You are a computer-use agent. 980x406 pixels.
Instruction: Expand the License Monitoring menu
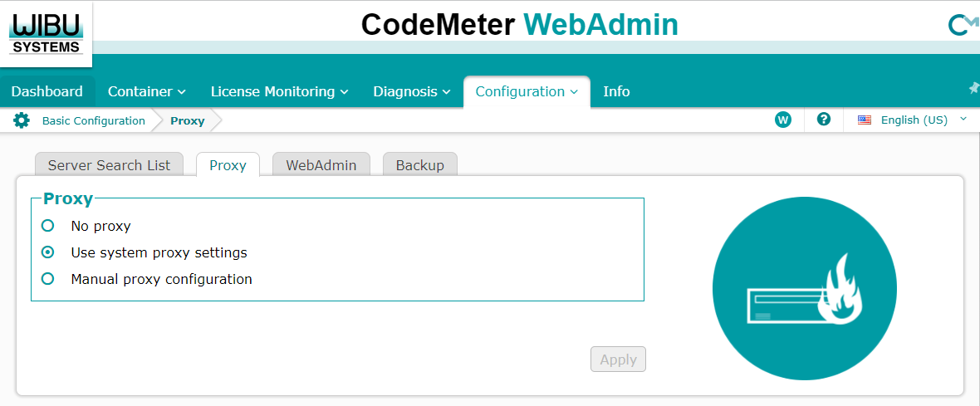(x=279, y=91)
